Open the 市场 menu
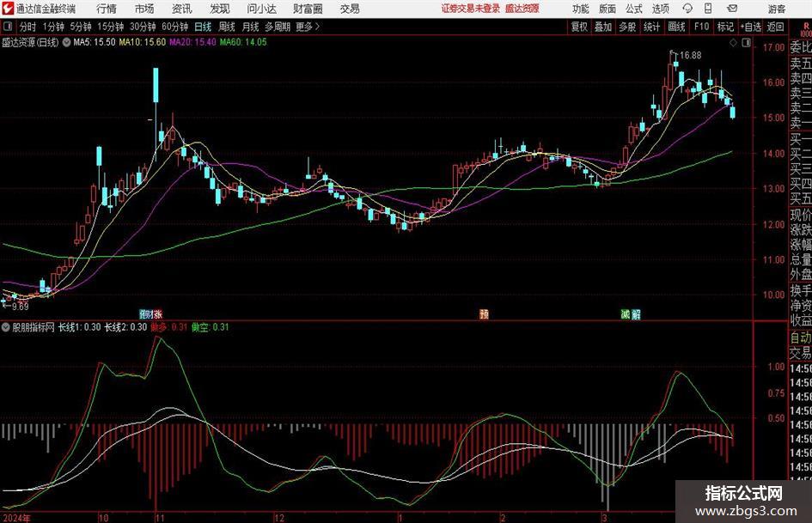Screen dimensions: 812x523 144,9
